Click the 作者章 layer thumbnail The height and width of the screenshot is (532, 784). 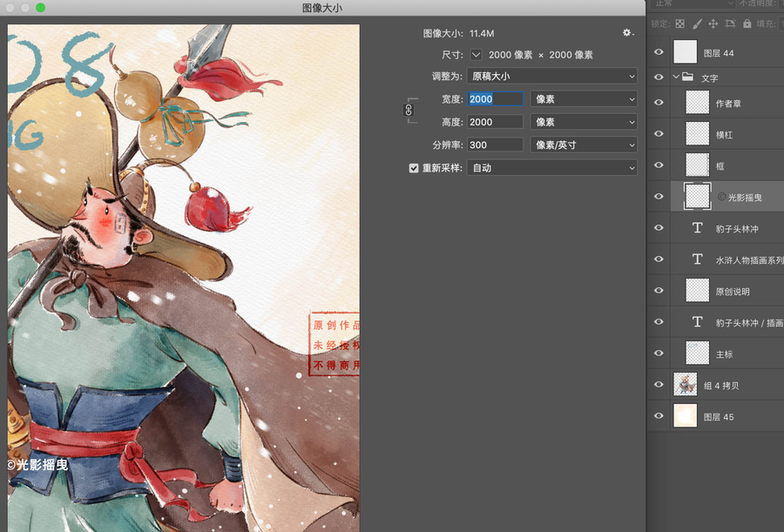tap(697, 103)
